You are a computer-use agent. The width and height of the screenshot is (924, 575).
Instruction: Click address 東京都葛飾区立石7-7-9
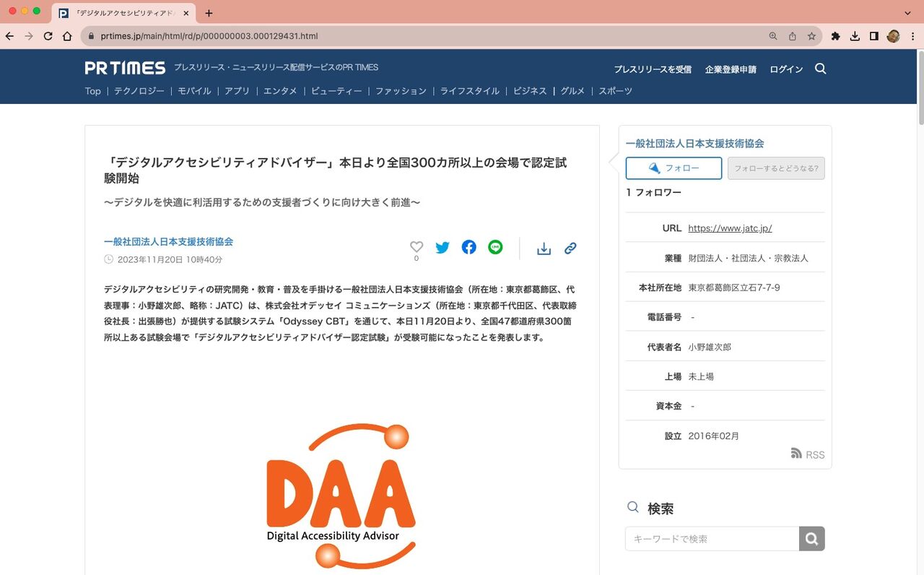click(x=734, y=287)
